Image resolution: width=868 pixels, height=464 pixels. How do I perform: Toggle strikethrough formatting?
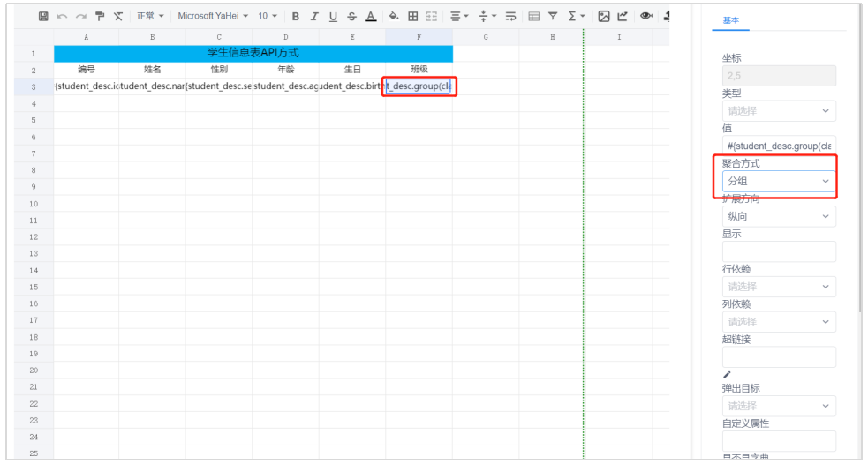click(x=351, y=16)
